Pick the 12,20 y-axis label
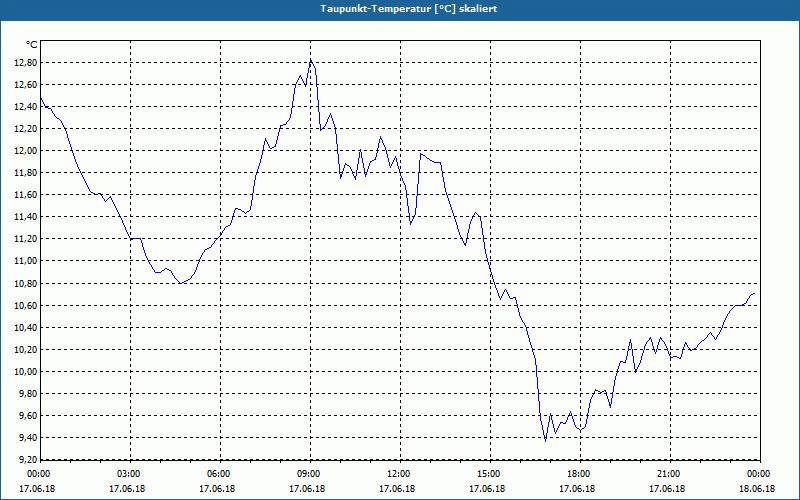The width and height of the screenshot is (800, 500). pos(27,129)
